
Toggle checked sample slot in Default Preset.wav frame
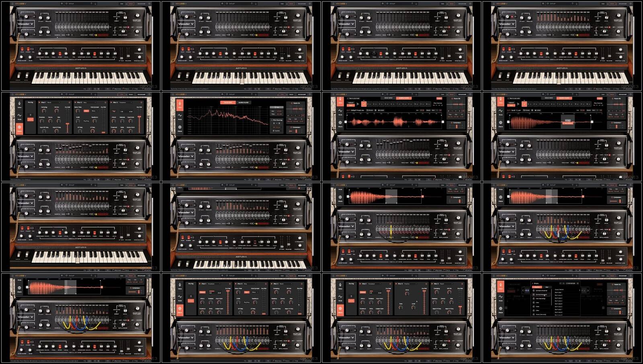(364, 104)
